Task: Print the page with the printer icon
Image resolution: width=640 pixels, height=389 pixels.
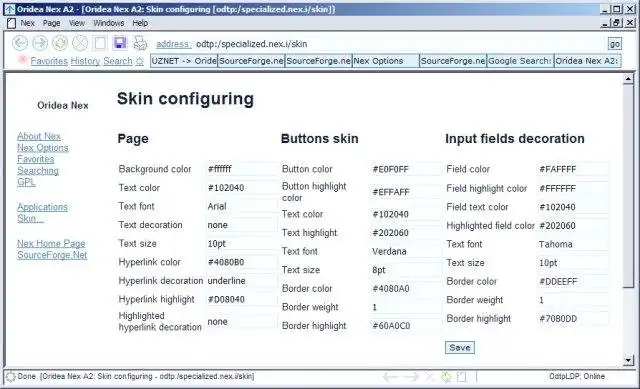Action: pyautogui.click(x=140, y=43)
